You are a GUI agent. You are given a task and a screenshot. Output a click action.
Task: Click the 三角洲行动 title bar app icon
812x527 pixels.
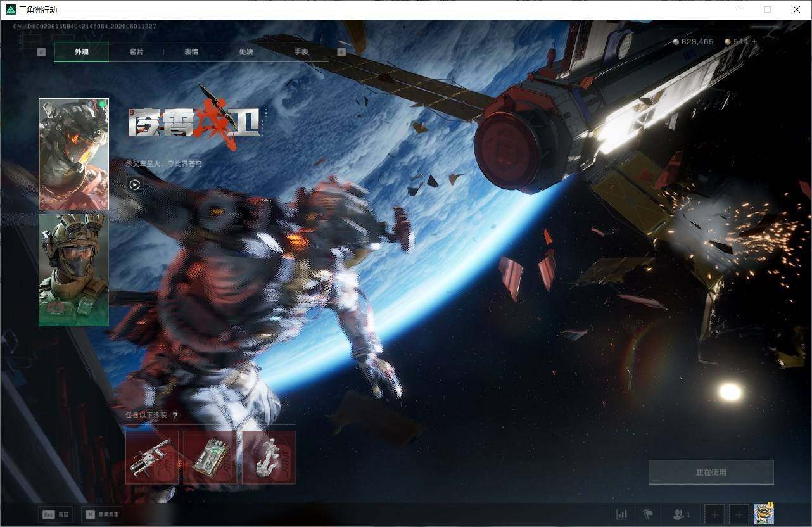click(x=10, y=10)
